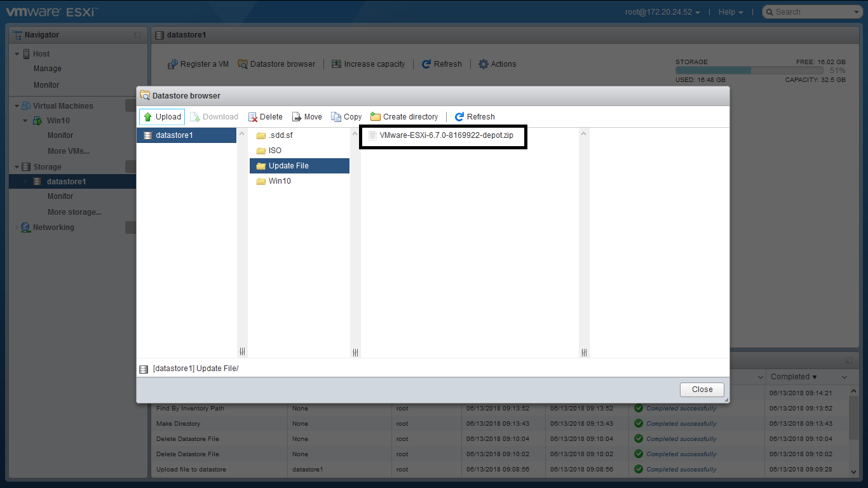Open the ISO folder
Viewport: 868px width, 488px height.
[275, 151]
